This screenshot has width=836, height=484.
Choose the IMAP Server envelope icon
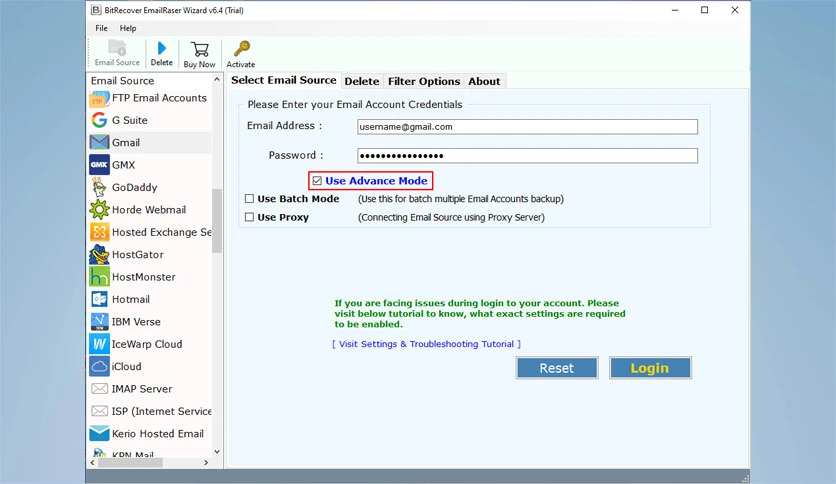(x=99, y=389)
